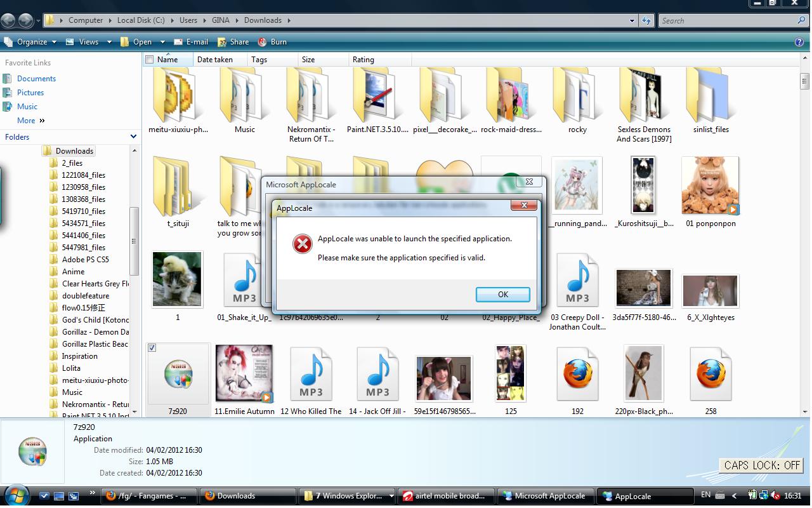Select the Firefox file named 192
The width and height of the screenshot is (812, 508).
[577, 375]
